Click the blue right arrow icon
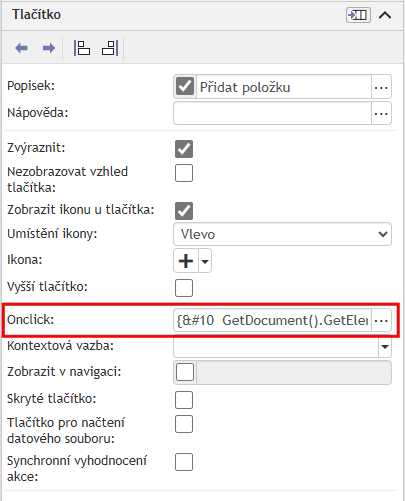The image size is (405, 501). 49,48
